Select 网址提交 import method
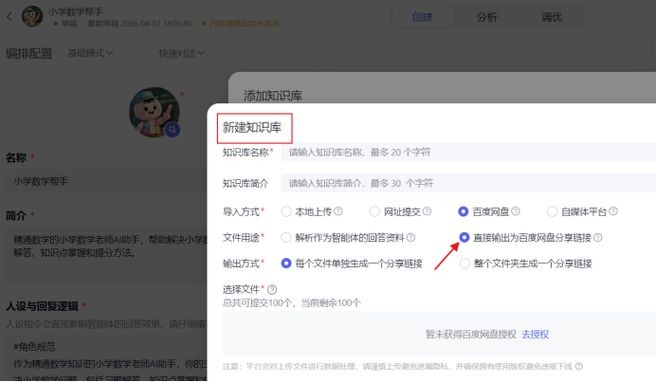Screen dimensions: 656x382 [375, 212]
